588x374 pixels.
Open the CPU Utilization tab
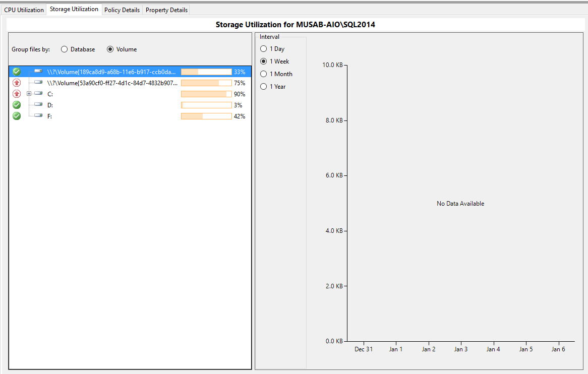[24, 10]
